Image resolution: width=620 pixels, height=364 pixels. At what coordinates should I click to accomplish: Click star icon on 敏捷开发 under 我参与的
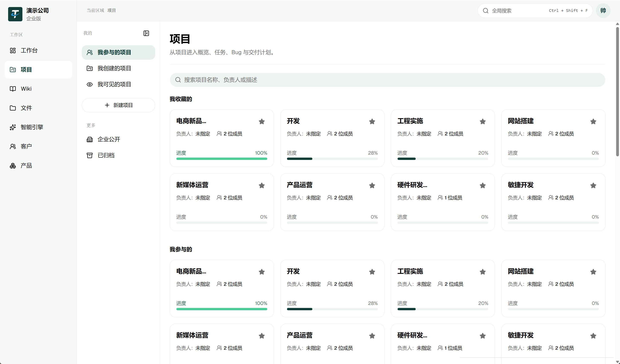pos(593,336)
